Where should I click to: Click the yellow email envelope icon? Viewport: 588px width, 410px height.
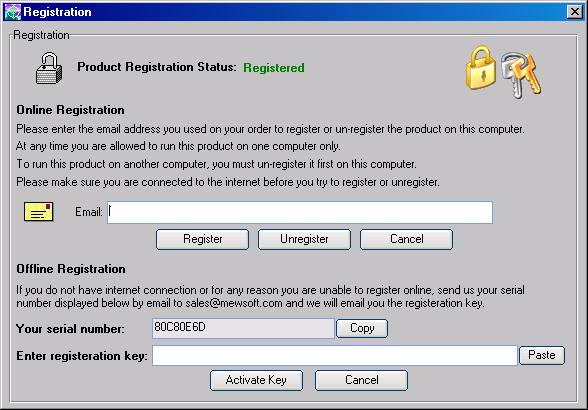[x=39, y=211]
